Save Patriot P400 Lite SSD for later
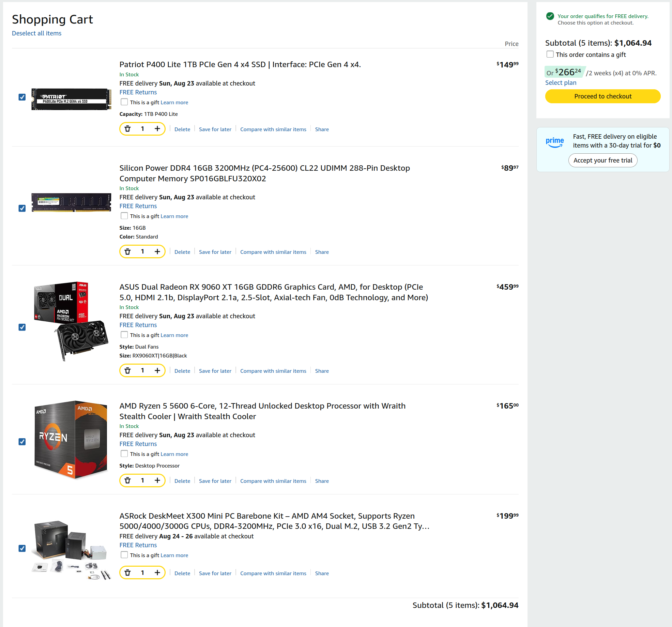The width and height of the screenshot is (672, 627). click(x=215, y=129)
